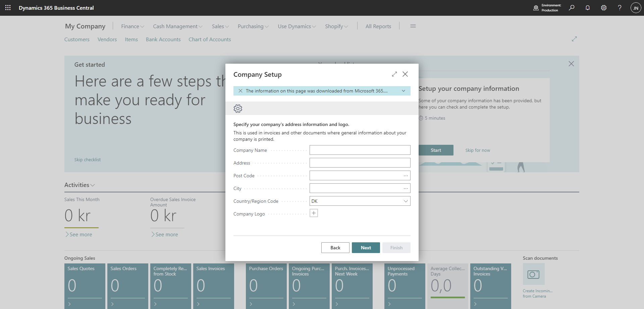Open the hamburger more-menu icon
The height and width of the screenshot is (309, 644).
tap(413, 26)
